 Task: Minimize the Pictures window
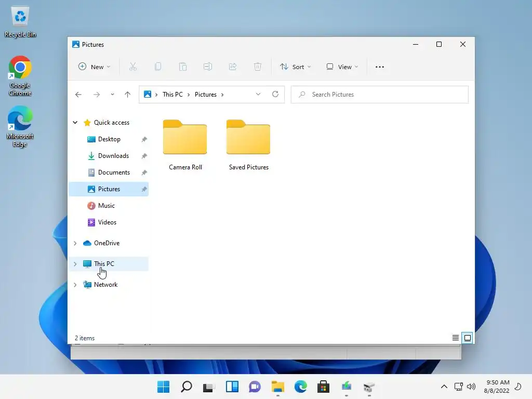[416, 45]
